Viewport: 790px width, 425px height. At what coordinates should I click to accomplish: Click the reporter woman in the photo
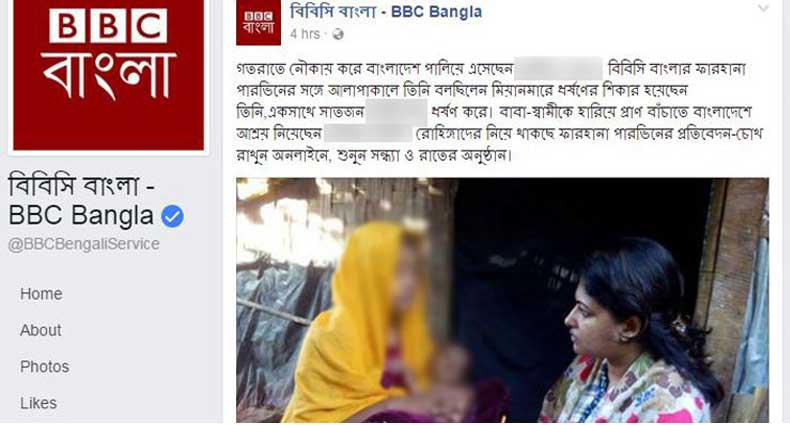[x=635, y=332]
